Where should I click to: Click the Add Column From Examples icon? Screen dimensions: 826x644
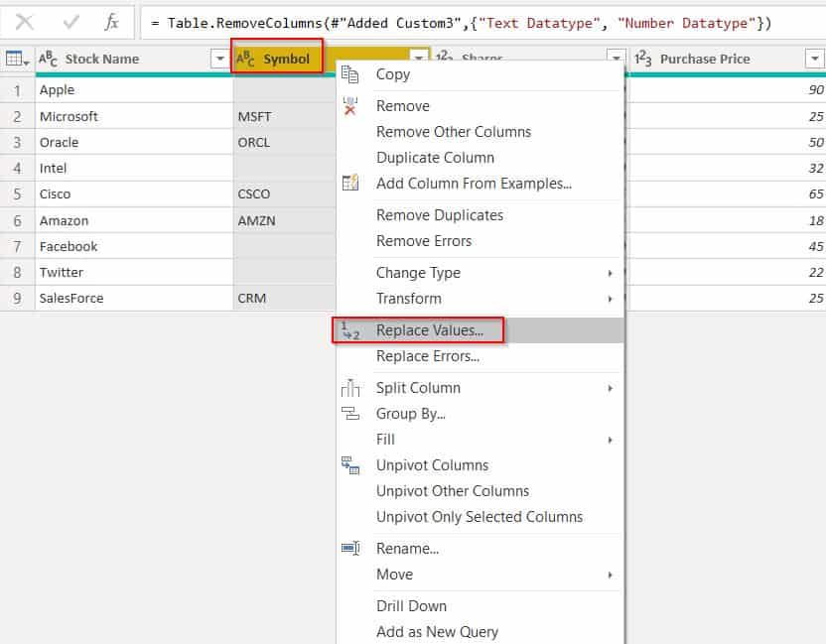point(350,183)
